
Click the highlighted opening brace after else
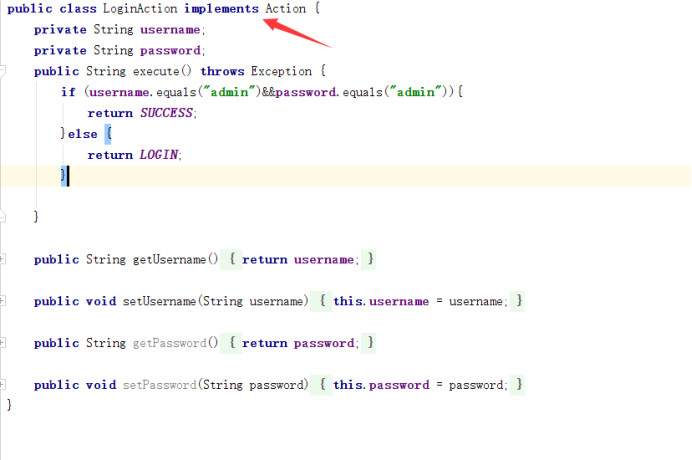(108, 134)
